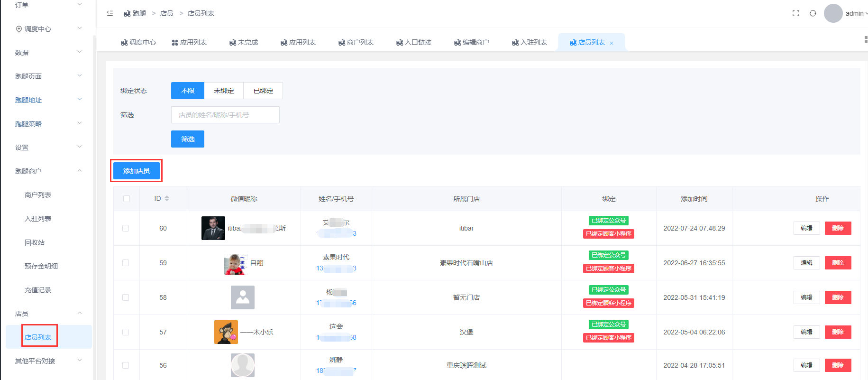Switch to the 编辑商户 tab

(x=472, y=43)
